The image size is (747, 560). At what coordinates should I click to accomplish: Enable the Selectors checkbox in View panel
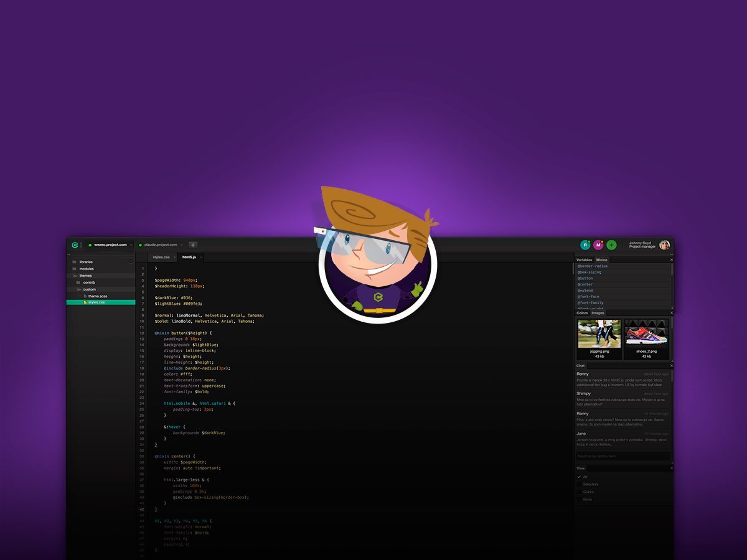tap(579, 484)
